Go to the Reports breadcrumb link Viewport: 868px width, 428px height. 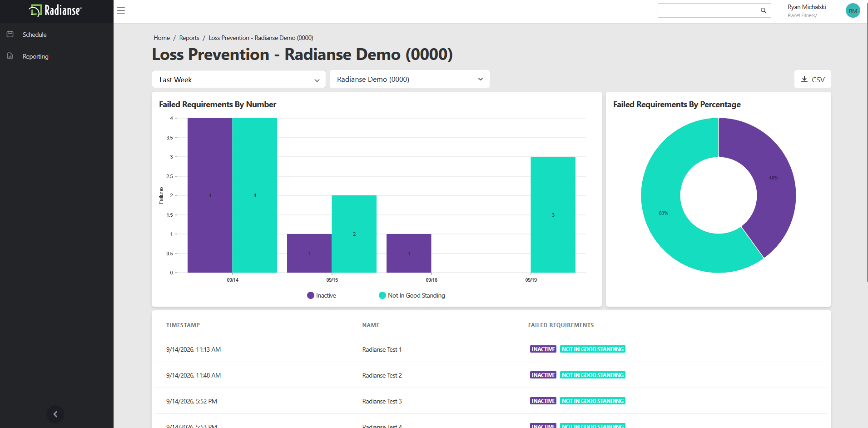tap(189, 38)
